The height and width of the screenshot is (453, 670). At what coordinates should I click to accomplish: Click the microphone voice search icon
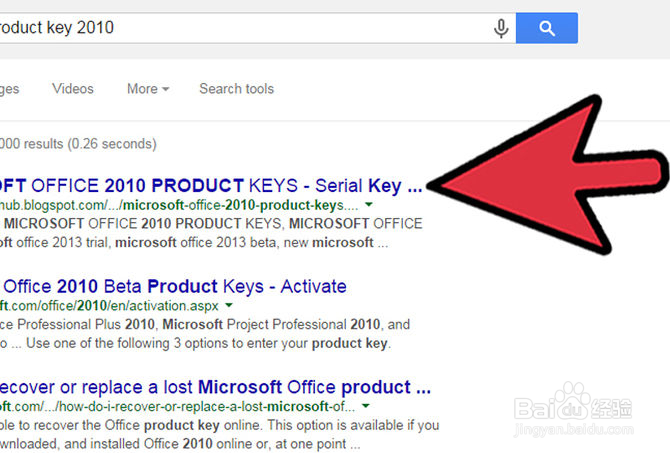501,28
